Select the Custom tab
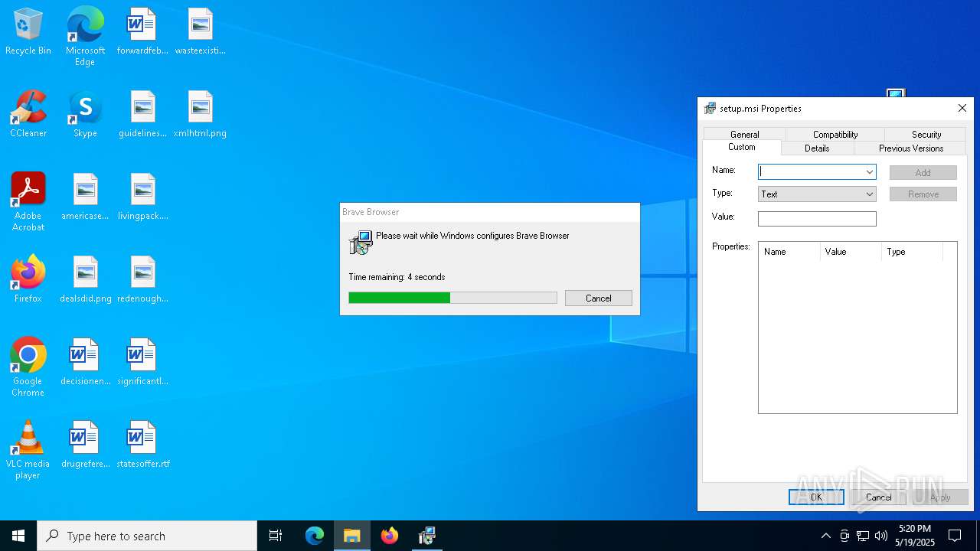 [742, 147]
